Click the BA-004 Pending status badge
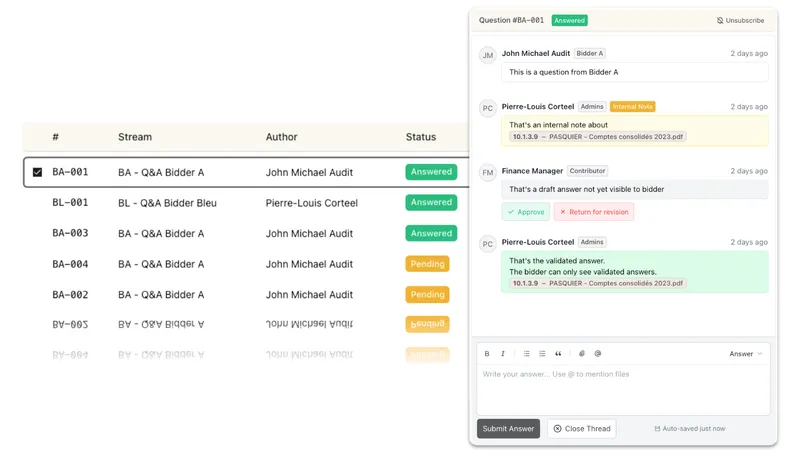 tap(427, 264)
